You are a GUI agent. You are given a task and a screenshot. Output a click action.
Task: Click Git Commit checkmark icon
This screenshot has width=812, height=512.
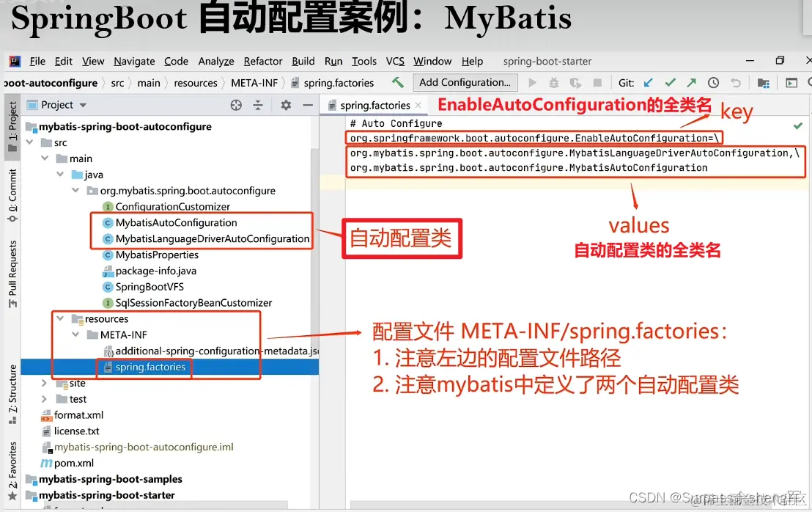tap(670, 82)
